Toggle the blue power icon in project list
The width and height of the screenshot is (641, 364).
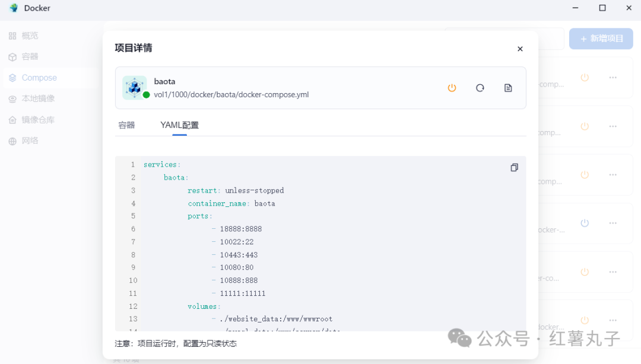[x=585, y=223]
